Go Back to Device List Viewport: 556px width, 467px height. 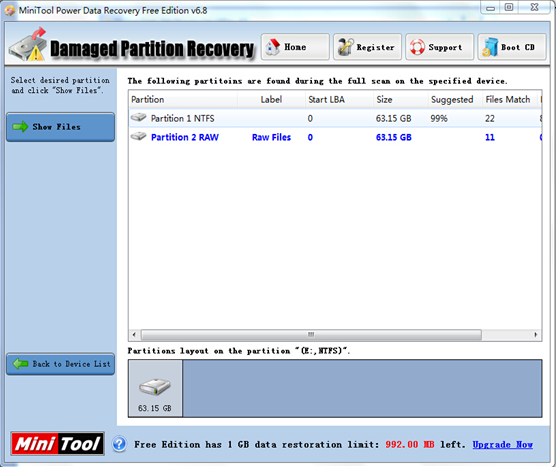(60, 364)
